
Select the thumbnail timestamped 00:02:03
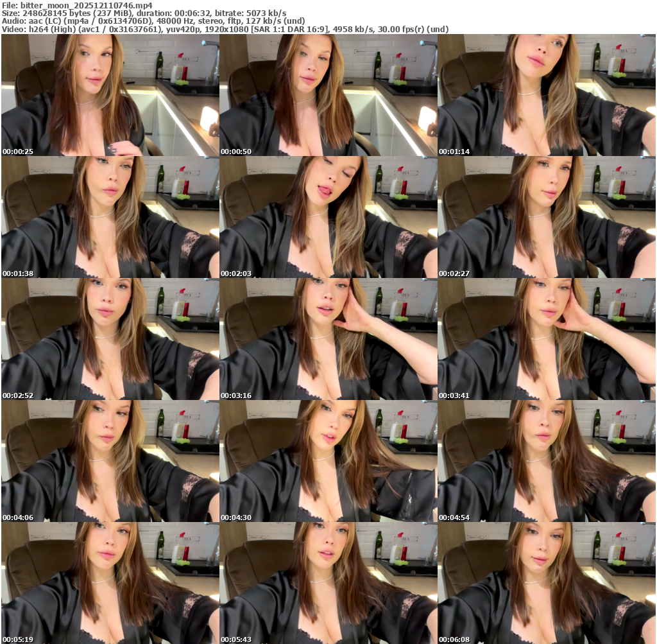(328, 217)
